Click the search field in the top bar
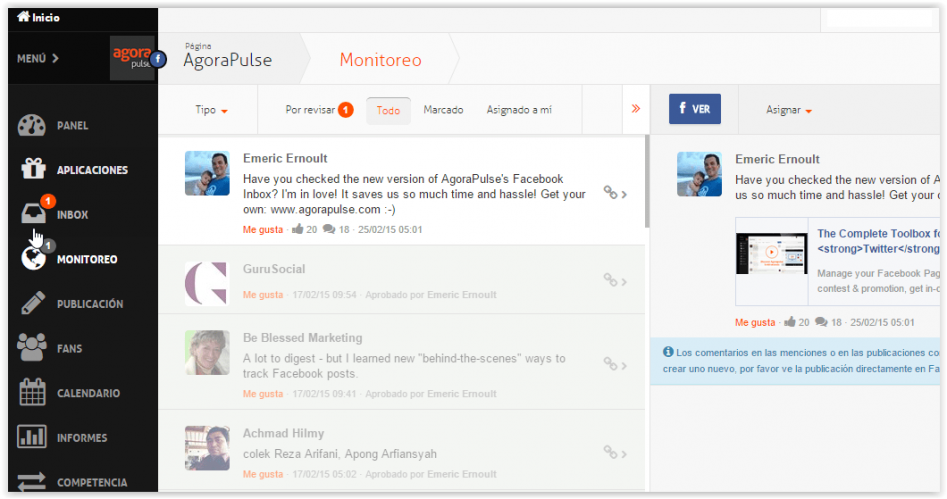Viewport: 947px width, 499px height. [879, 19]
